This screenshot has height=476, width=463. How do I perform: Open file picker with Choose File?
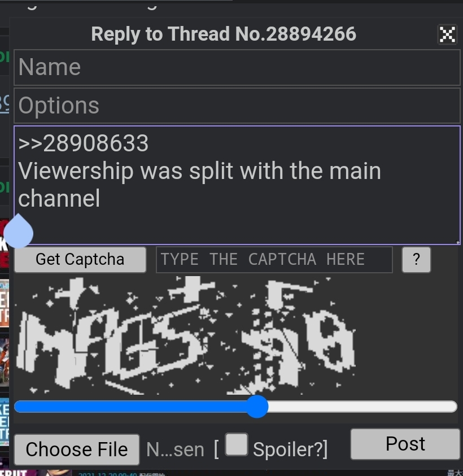[77, 449]
